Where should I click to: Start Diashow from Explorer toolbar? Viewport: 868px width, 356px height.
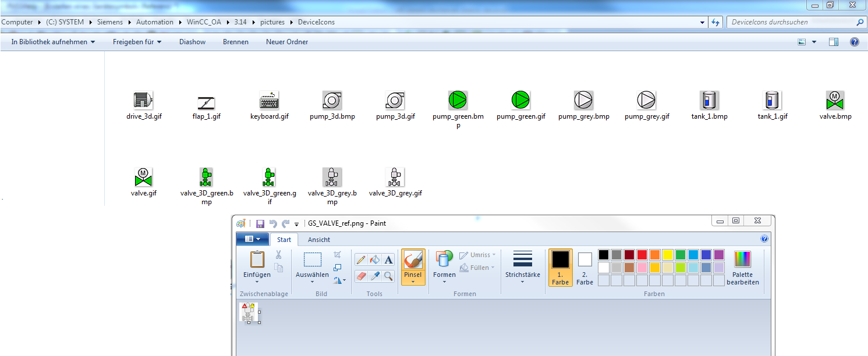[192, 42]
